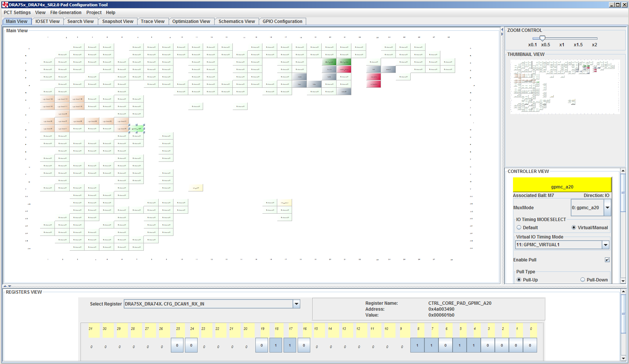
Task: Toggle register bit 3 value
Action: [488, 345]
